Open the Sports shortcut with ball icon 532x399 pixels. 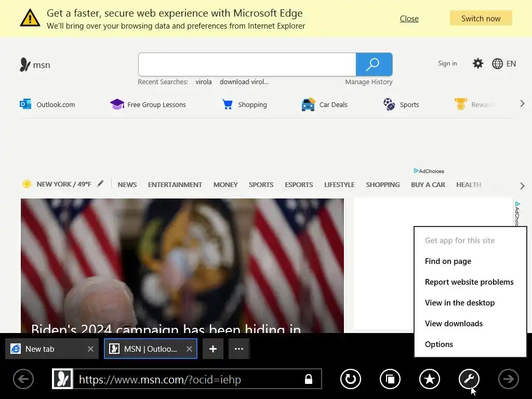401,104
